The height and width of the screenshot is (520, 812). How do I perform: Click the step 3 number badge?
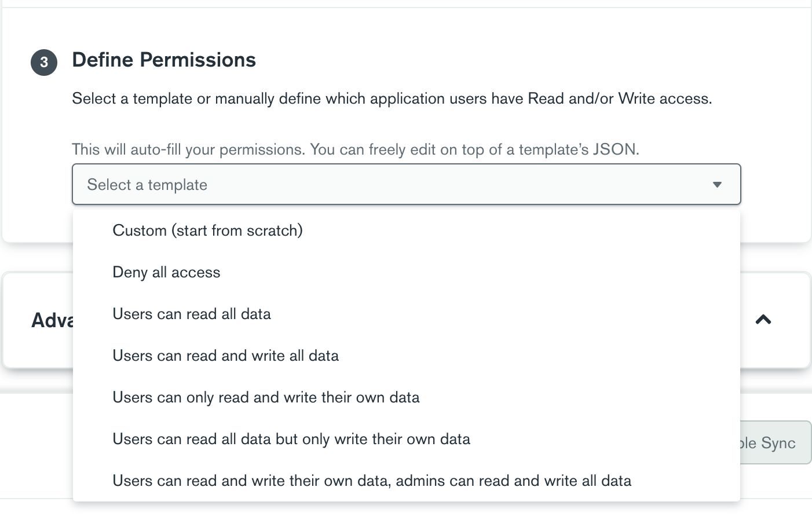tap(44, 63)
